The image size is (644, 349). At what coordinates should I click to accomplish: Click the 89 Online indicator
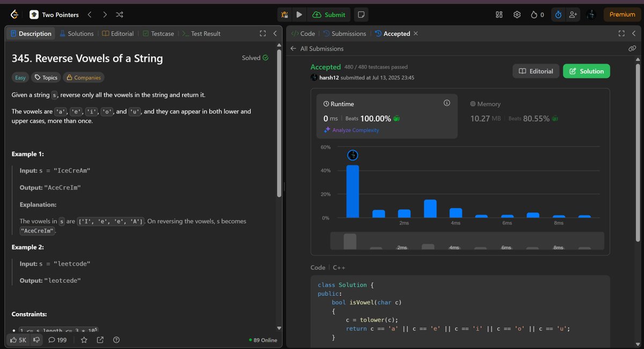263,340
